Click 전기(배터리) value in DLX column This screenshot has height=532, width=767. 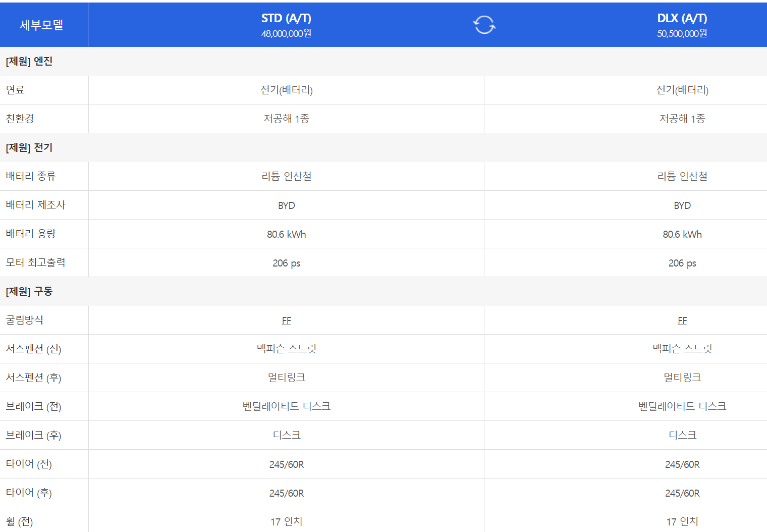tap(682, 90)
